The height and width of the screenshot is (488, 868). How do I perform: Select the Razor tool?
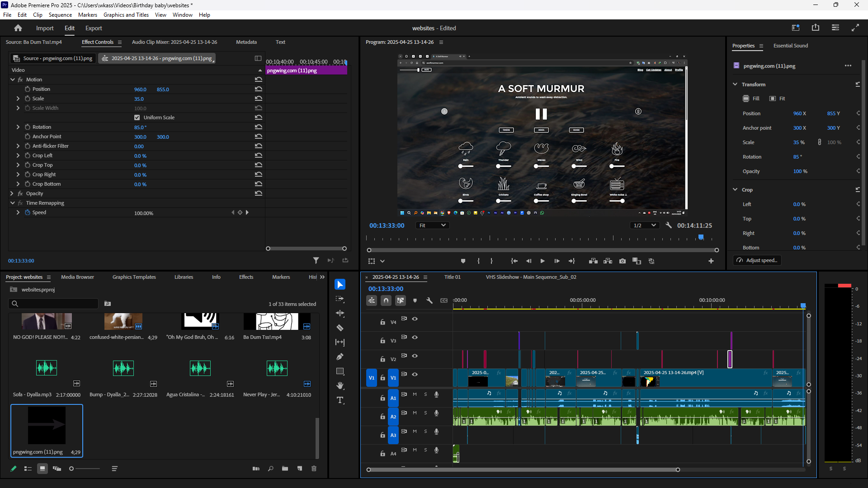click(x=340, y=328)
